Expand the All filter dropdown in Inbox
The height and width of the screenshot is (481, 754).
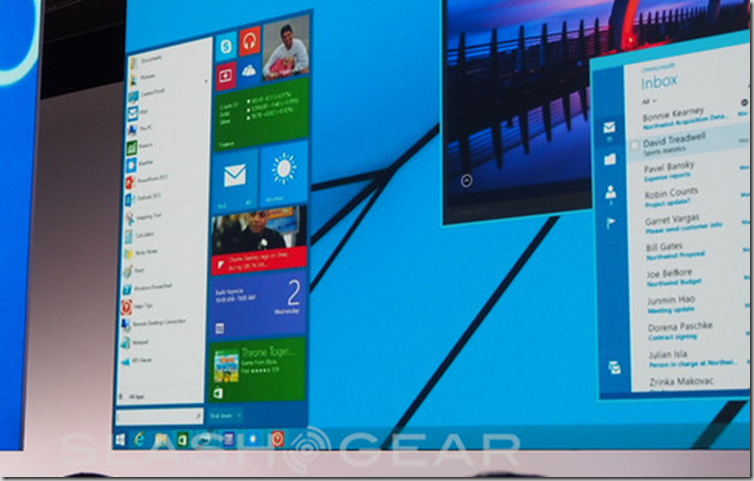pyautogui.click(x=650, y=101)
